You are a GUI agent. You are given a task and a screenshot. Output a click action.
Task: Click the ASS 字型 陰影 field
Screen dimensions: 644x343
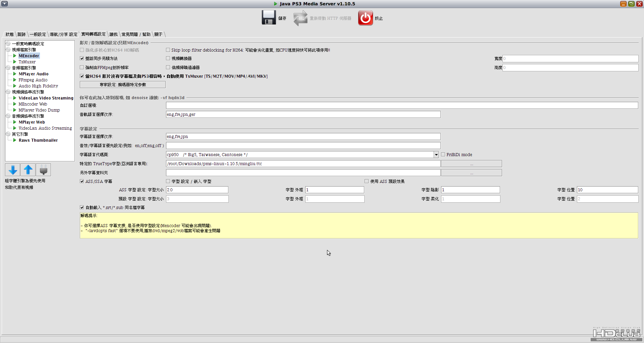pyautogui.click(x=471, y=190)
